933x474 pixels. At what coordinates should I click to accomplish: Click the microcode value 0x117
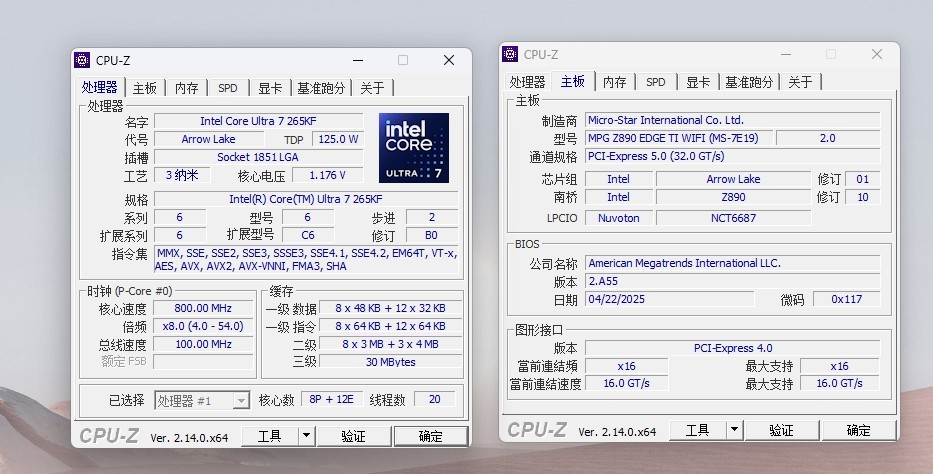point(846,299)
